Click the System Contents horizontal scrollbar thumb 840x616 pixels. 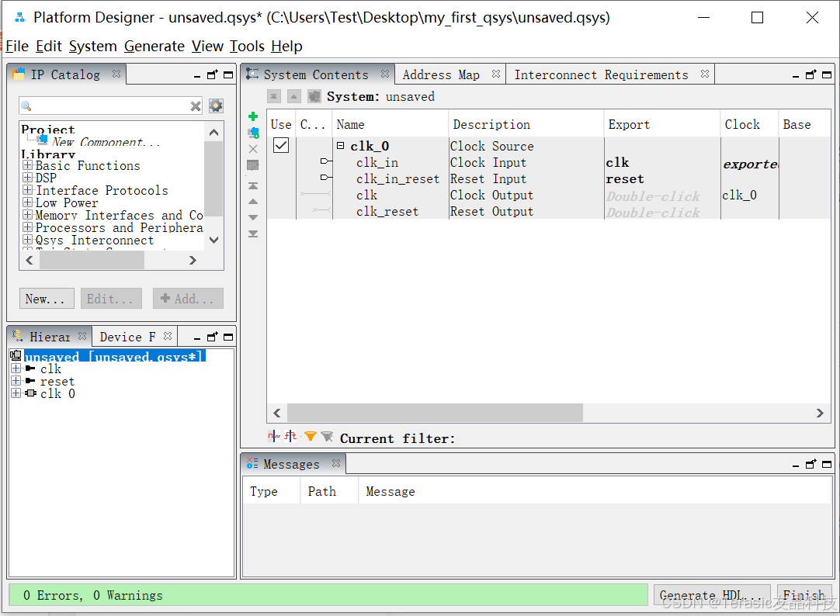tap(435, 413)
